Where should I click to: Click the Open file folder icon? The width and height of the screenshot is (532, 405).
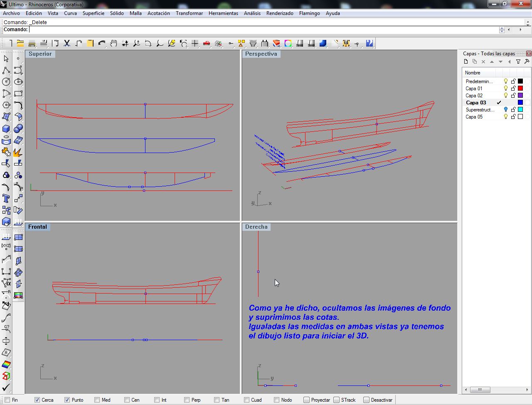tap(20, 43)
